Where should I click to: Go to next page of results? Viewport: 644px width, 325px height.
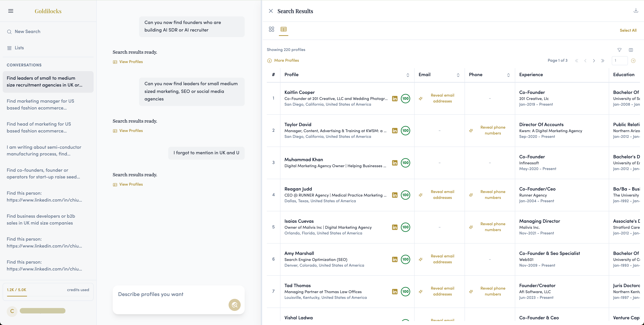tap(594, 61)
